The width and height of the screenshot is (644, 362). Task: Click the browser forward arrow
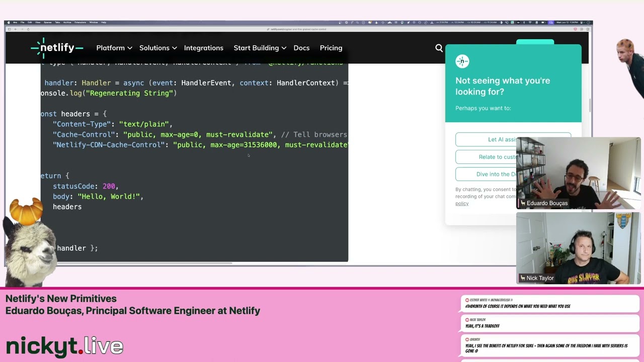22,29
